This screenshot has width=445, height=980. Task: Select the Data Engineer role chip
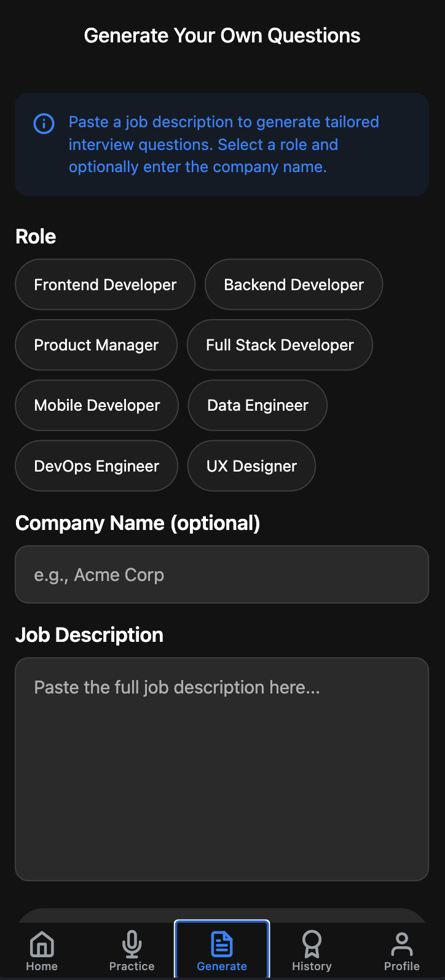[x=258, y=405]
